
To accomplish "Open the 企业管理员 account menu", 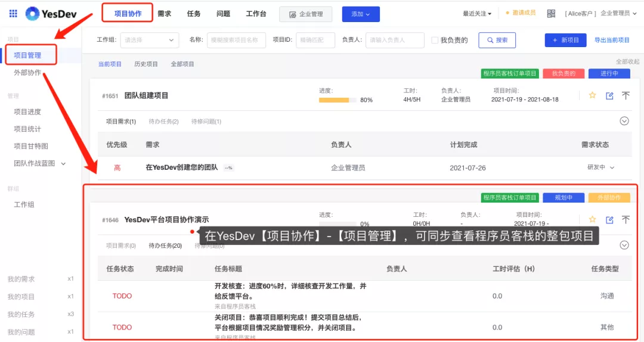I will pyautogui.click(x=618, y=14).
